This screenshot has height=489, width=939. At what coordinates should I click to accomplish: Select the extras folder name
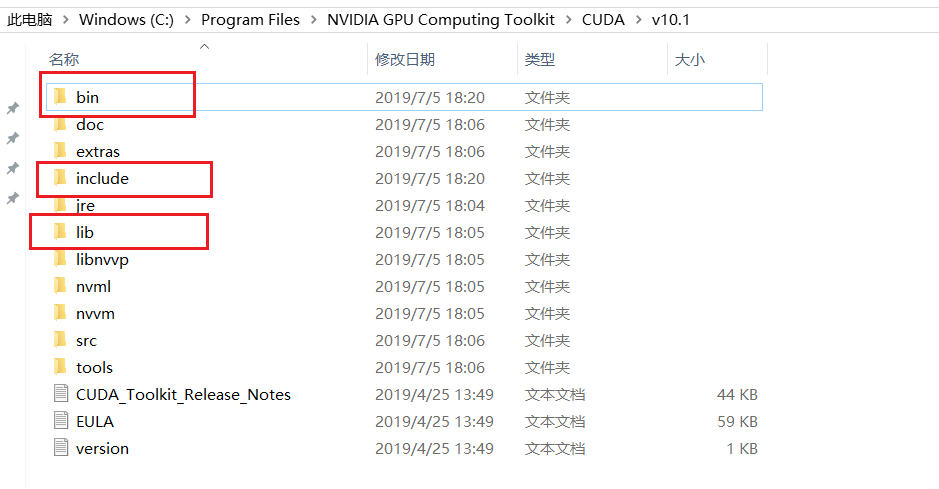coord(98,151)
